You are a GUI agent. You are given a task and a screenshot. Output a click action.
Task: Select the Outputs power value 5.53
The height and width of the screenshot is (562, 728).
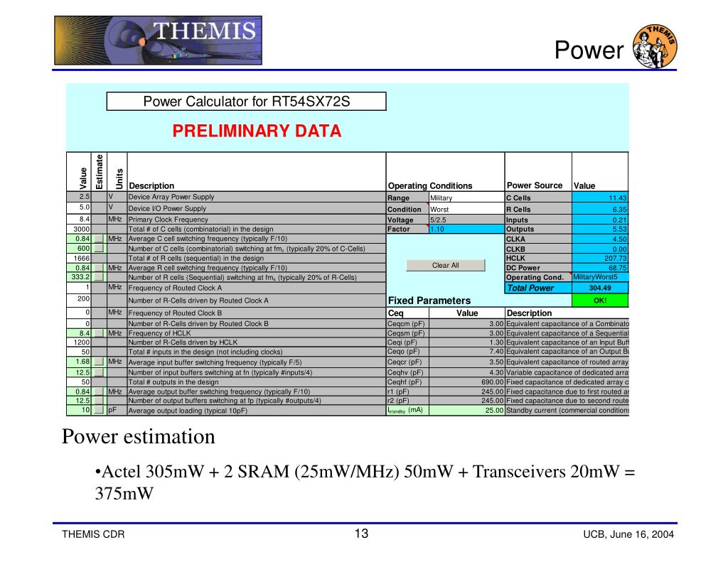(x=600, y=229)
